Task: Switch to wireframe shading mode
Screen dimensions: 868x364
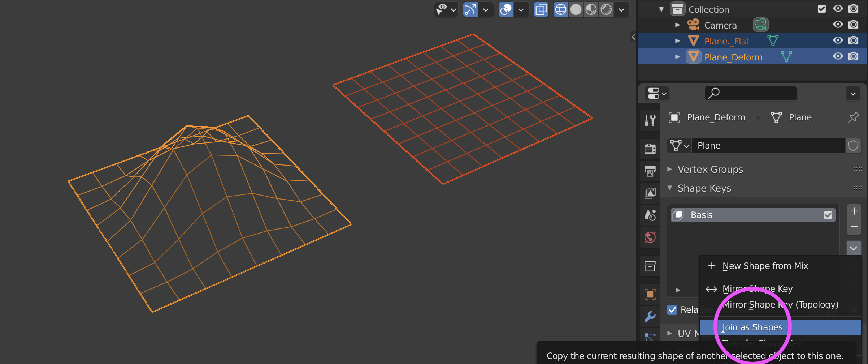Action: tap(560, 9)
